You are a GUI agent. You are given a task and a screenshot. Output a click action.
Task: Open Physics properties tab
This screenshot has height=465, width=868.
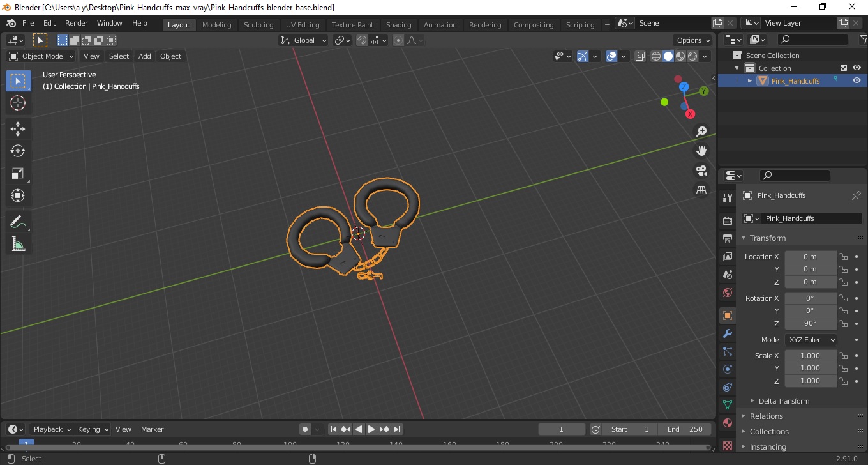(x=728, y=369)
